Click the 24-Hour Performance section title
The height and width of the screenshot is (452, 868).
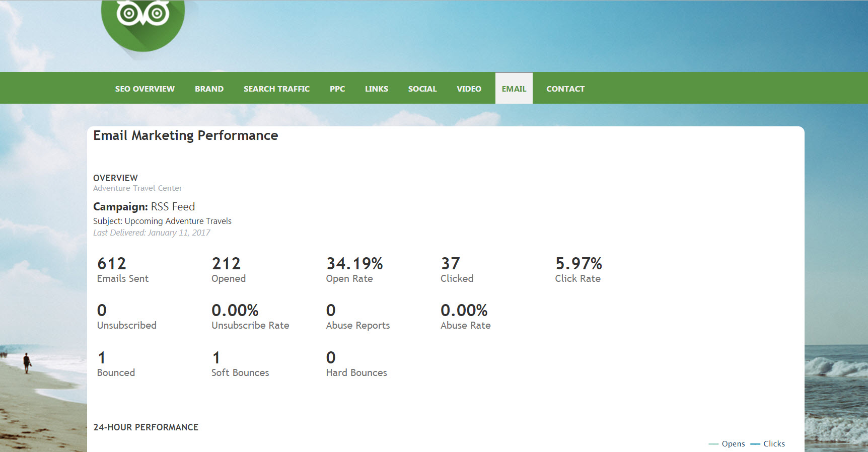pos(146,427)
